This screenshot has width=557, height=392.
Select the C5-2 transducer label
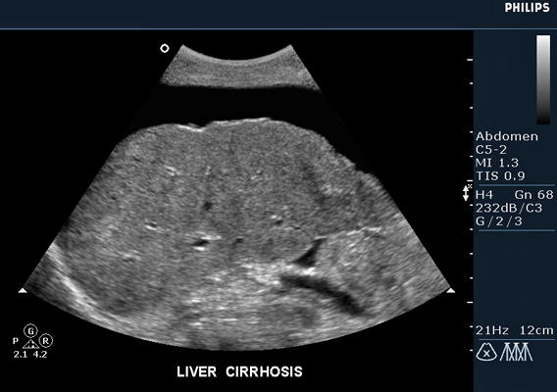491,150
